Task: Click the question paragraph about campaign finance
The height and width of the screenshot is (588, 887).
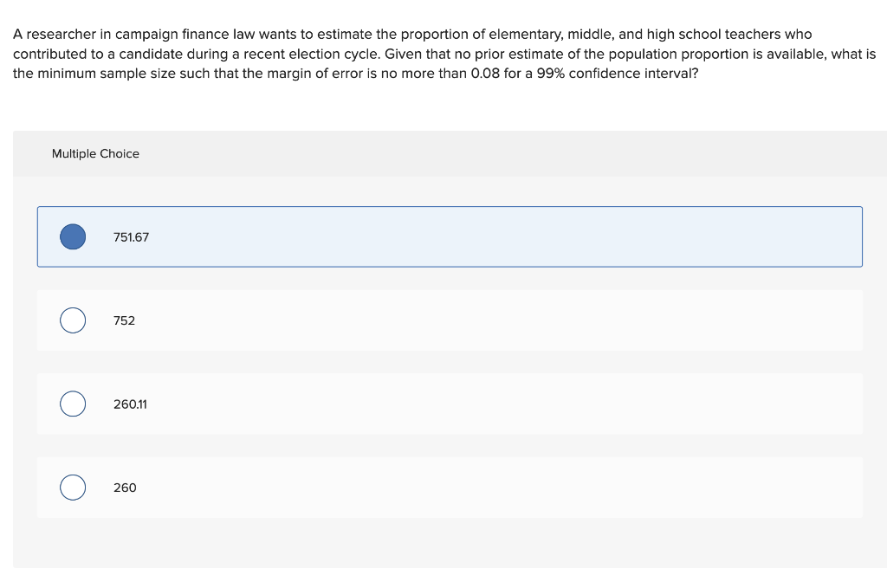Action: point(444,54)
